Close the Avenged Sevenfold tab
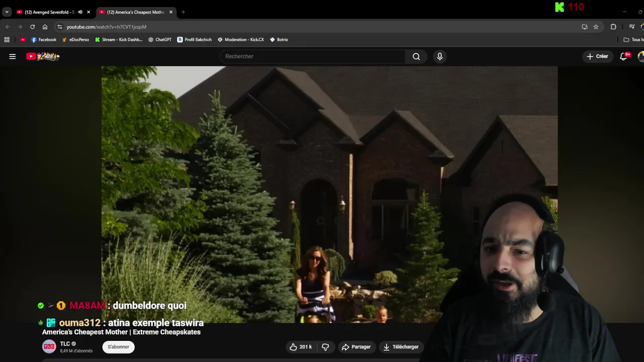 click(x=89, y=12)
